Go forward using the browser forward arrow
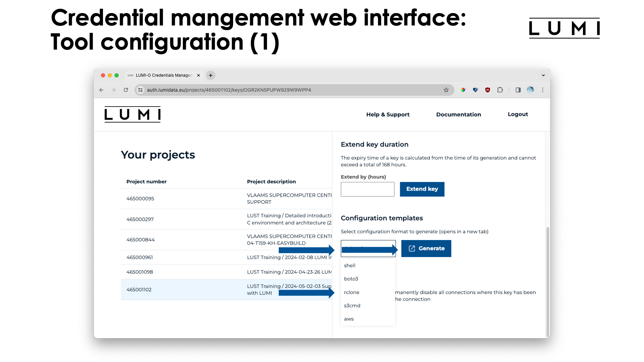Screen dimensions: 644x362 click(x=113, y=90)
